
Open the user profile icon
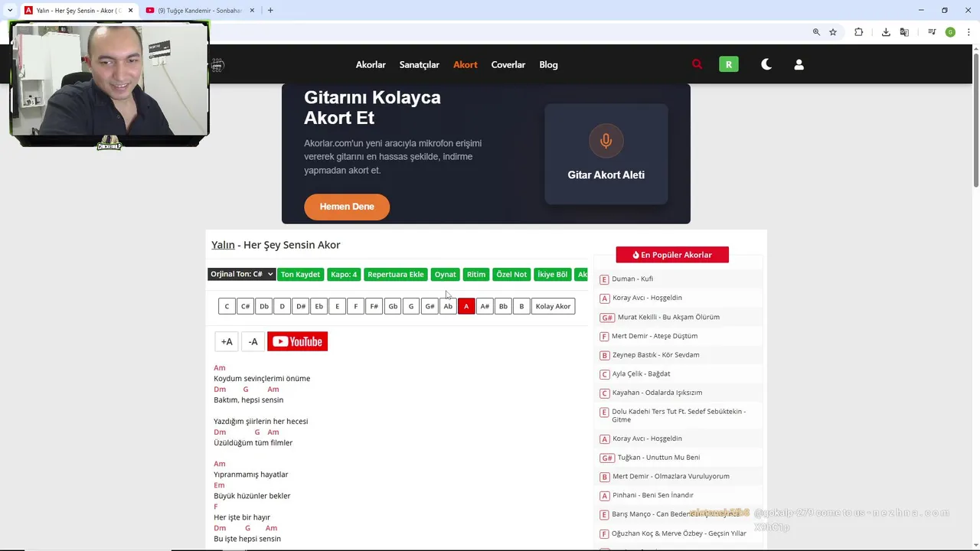(799, 64)
